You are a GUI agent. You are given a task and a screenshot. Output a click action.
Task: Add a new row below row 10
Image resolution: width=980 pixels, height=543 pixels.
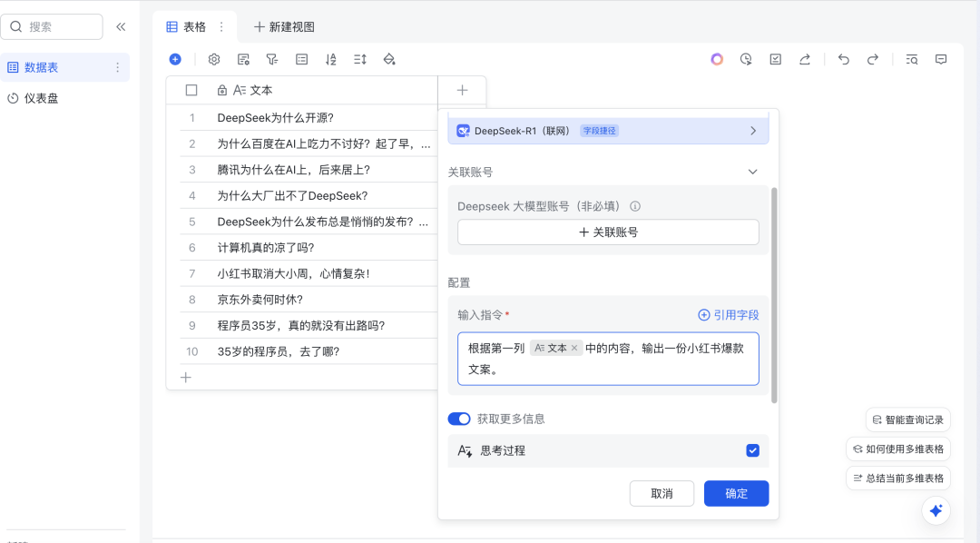tap(186, 377)
